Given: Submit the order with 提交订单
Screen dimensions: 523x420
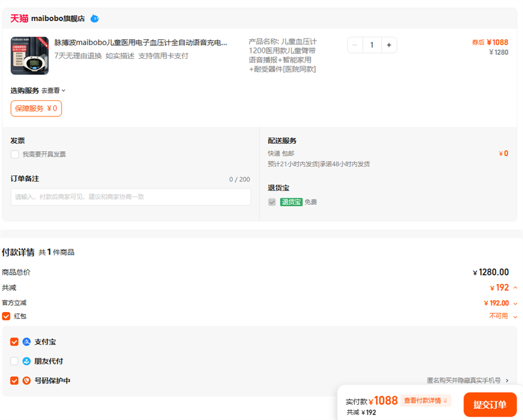Looking at the screenshot, I should pyautogui.click(x=490, y=405).
